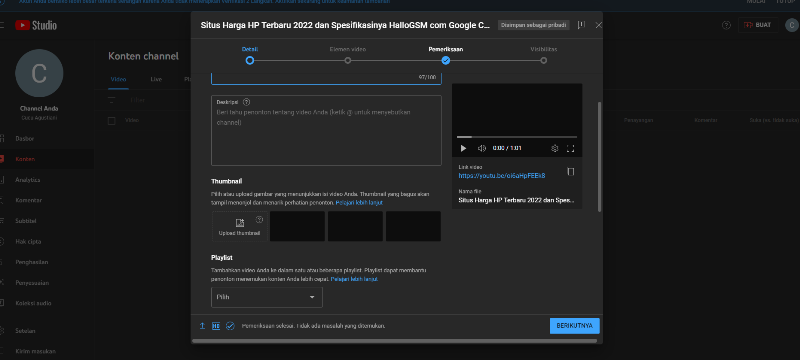Tick the select-all checkbox beside Video header

pos(112,121)
